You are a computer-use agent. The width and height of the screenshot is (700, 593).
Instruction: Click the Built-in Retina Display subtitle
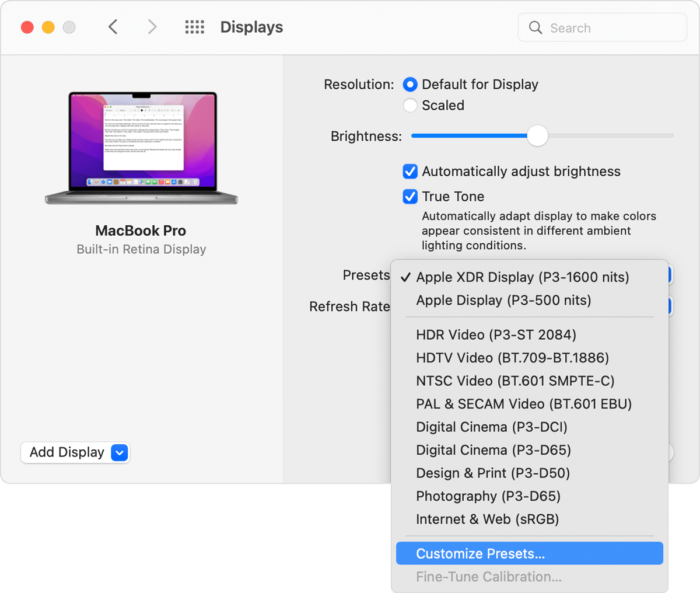[141, 249]
